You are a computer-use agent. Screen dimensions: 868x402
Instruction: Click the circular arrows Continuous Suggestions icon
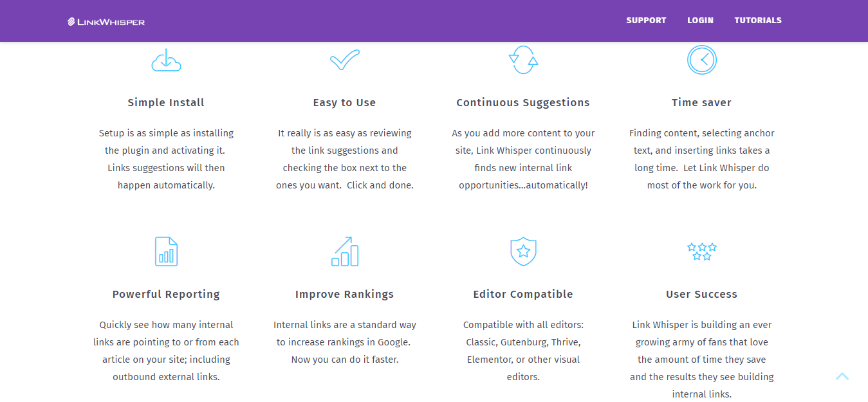pos(523,60)
